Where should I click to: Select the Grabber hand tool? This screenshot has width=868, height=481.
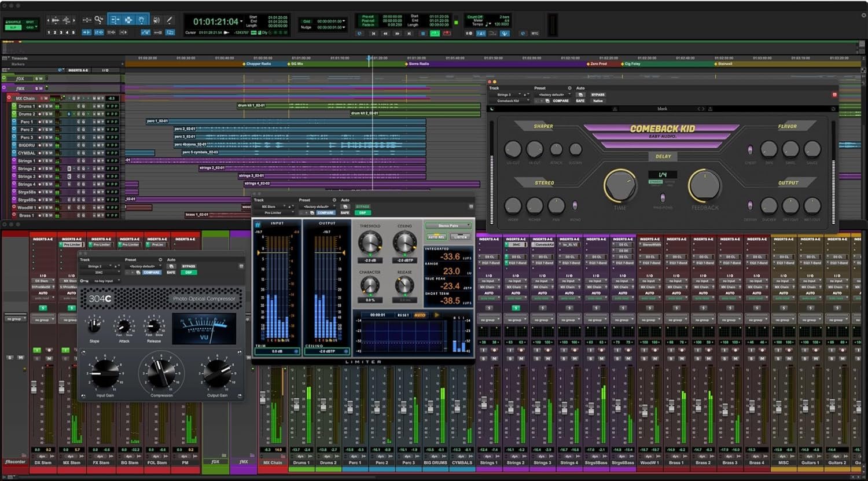coord(142,20)
